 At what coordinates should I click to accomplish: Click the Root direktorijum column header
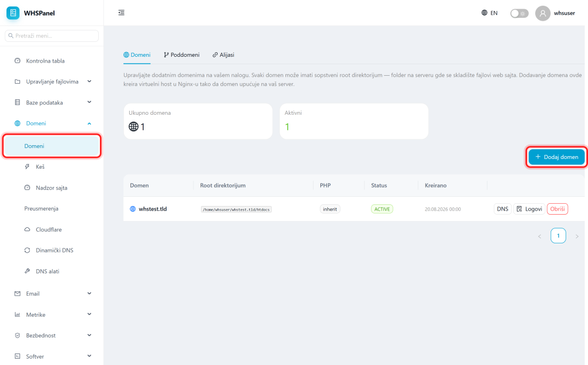223,185
